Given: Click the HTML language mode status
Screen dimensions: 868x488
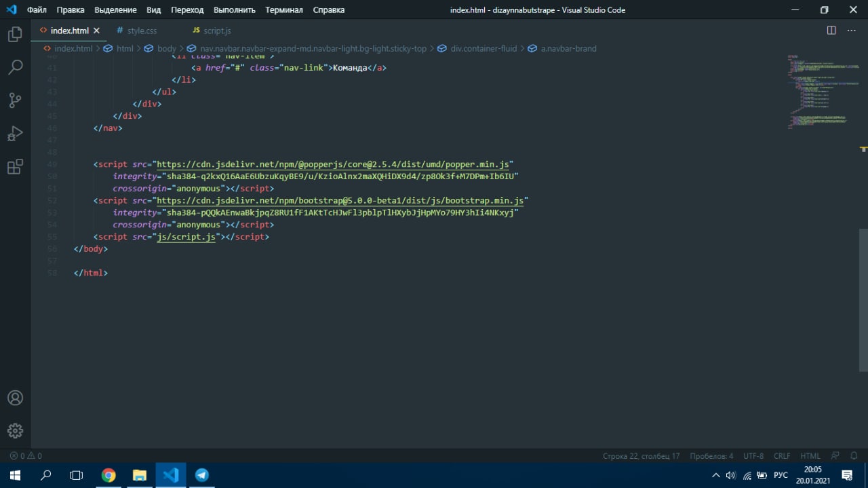Looking at the screenshot, I should tap(810, 456).
